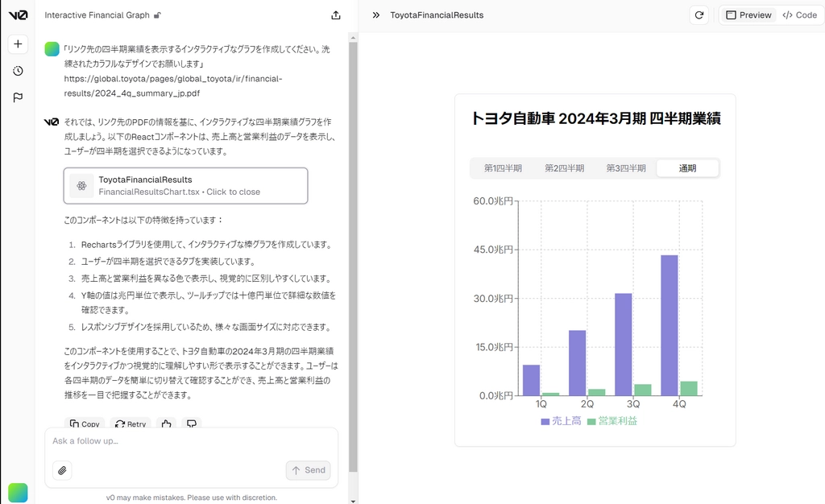This screenshot has height=504, width=825.
Task: Click the Interactive Financial Graph title
Action: (x=97, y=15)
